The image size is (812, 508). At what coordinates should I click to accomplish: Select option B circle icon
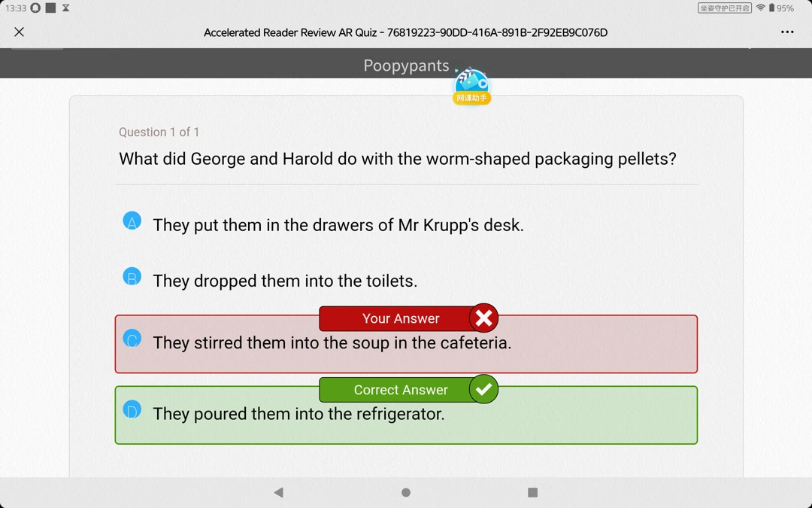pyautogui.click(x=132, y=277)
